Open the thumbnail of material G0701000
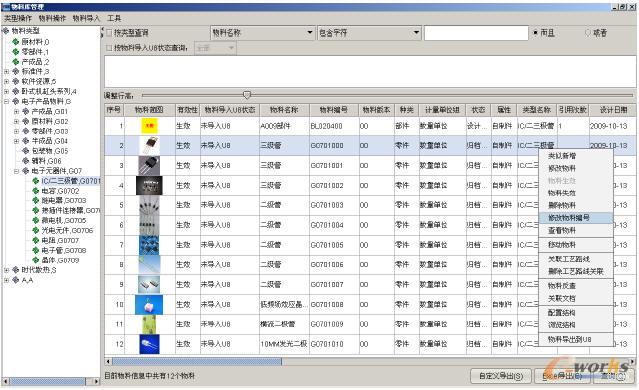The width and height of the screenshot is (639, 390). (149, 145)
